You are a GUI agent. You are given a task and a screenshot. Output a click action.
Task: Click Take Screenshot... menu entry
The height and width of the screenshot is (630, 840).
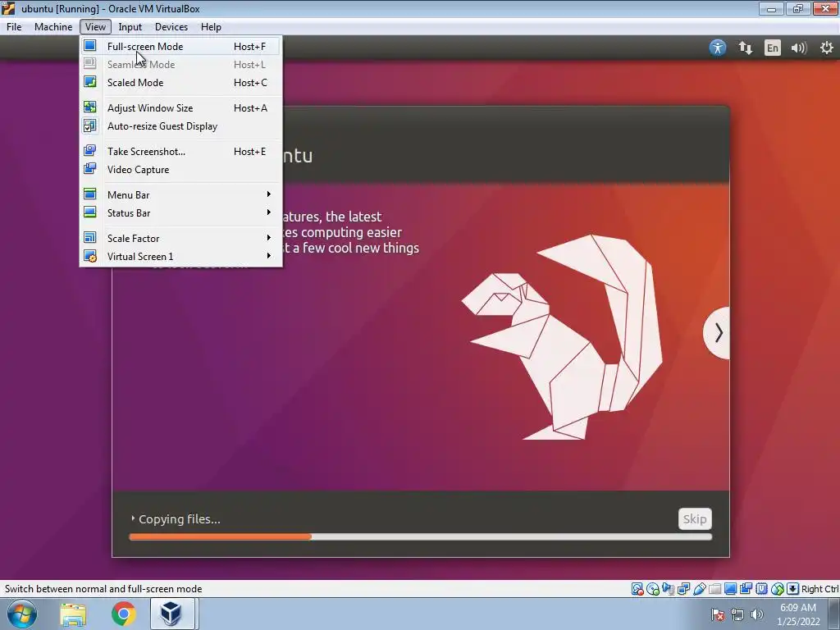pos(180,152)
